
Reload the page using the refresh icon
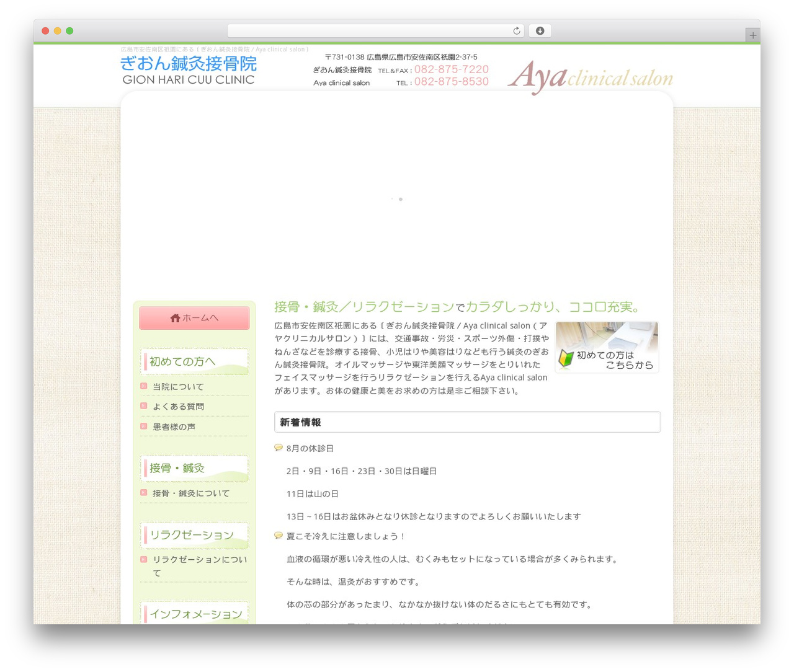(516, 31)
